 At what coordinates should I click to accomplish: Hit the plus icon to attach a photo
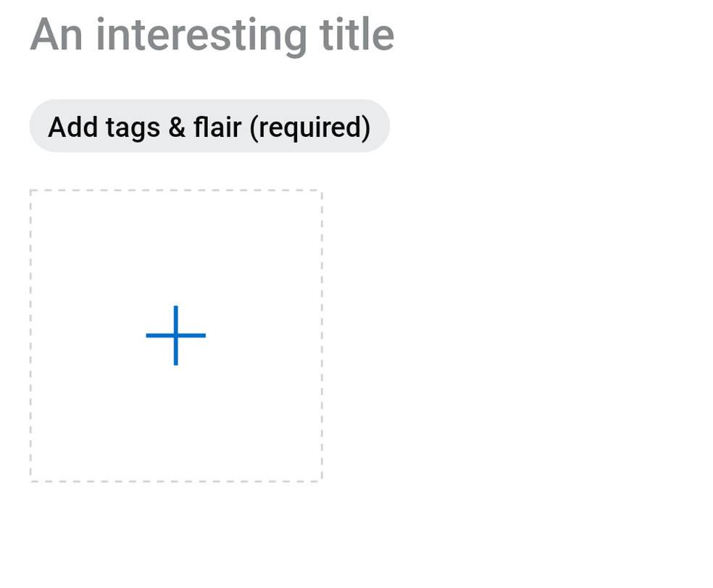pos(175,335)
